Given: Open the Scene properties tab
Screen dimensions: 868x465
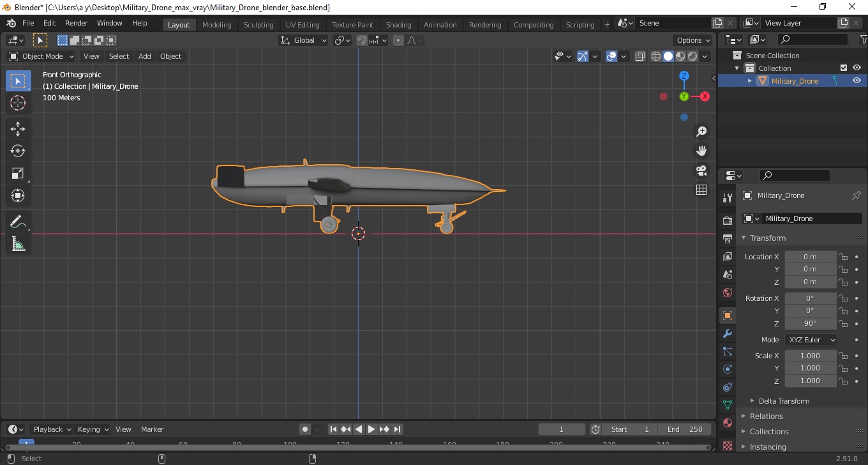Looking at the screenshot, I should [727, 275].
